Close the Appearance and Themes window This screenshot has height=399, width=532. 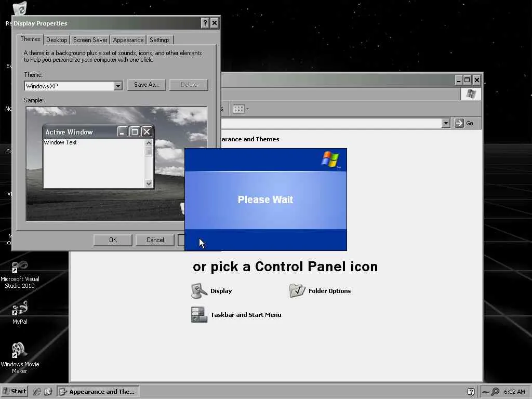pyautogui.click(x=477, y=80)
